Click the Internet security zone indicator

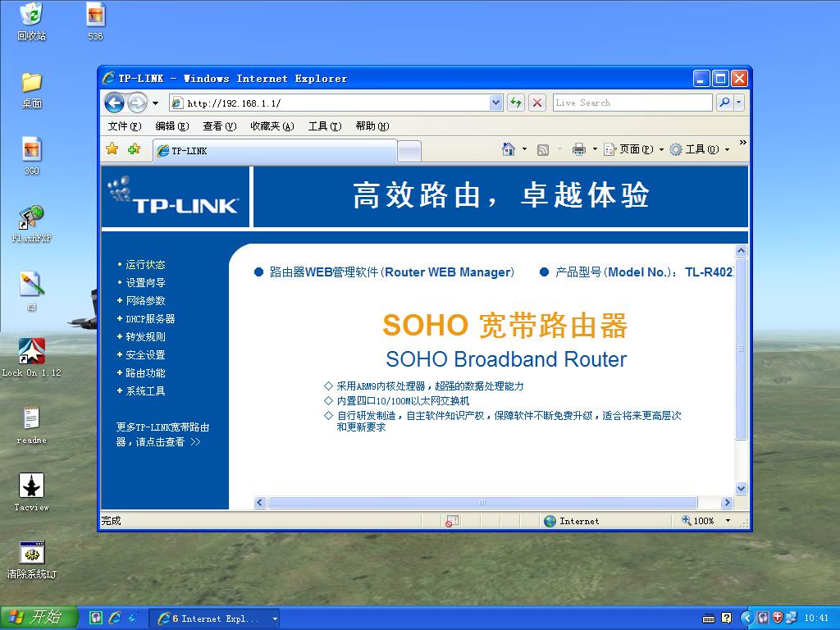[572, 521]
